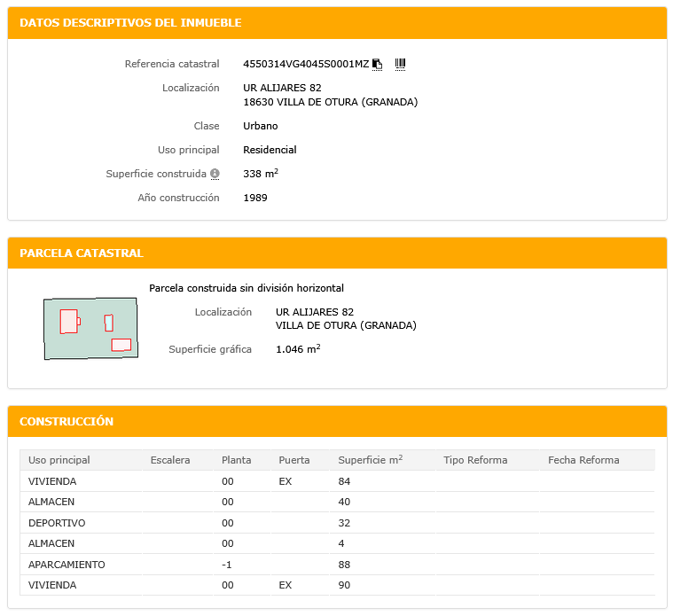Click the cadastral reference 4550314VG4045S0001MZ text
The width and height of the screenshot is (673, 616).
point(305,64)
